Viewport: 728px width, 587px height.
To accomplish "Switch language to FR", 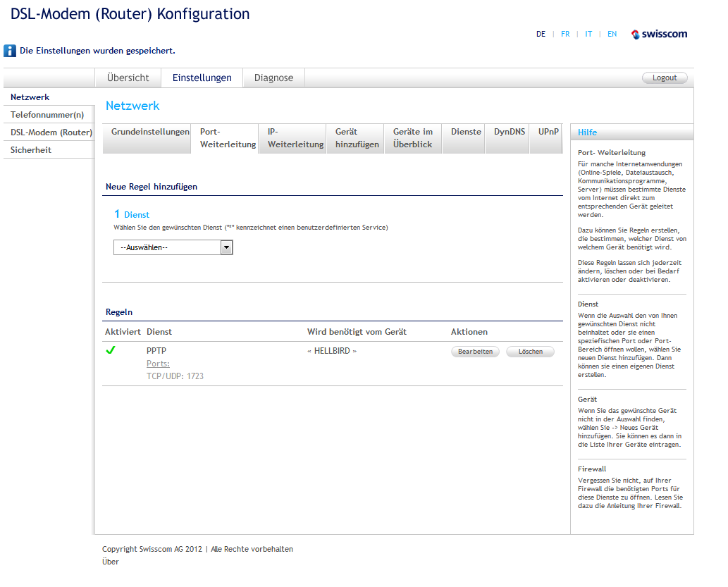I will [x=565, y=34].
